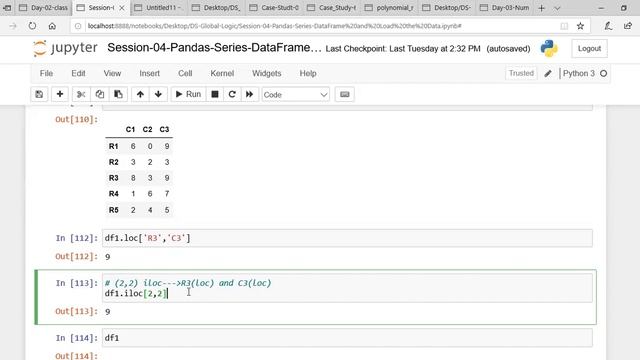Paste cells below icon
Screen dimensions: 640x360
tap(118, 94)
